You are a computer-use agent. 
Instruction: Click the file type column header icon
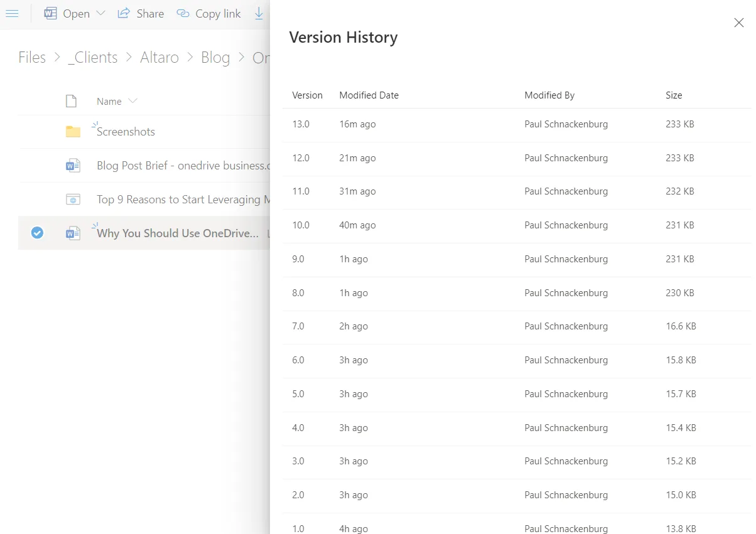(x=71, y=101)
